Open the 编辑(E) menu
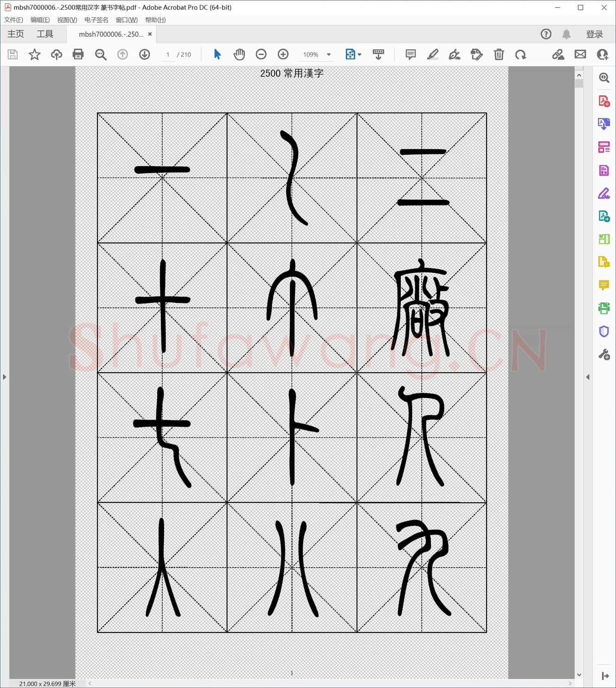Image resolution: width=616 pixels, height=688 pixels. coord(40,20)
